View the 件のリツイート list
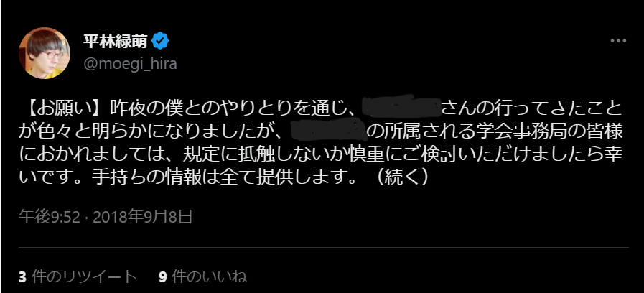This screenshot has height=293, width=644. coord(84,276)
